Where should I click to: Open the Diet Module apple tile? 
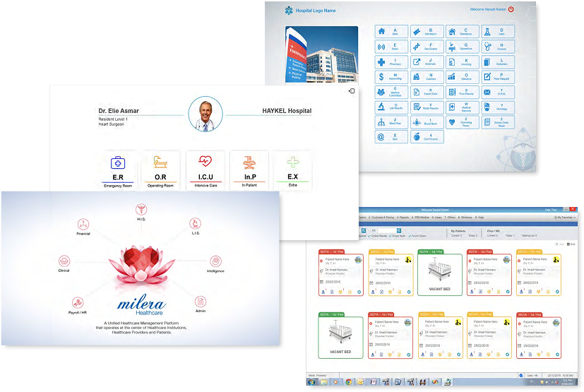tap(427, 137)
